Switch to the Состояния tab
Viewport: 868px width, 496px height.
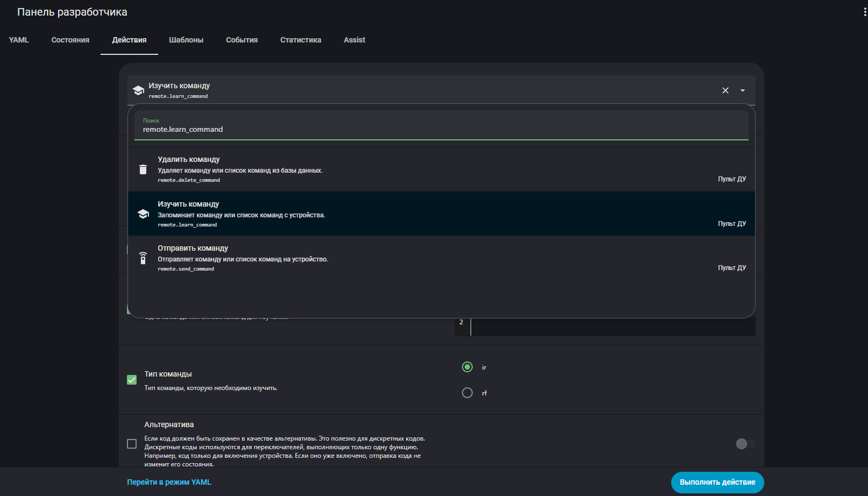click(x=70, y=40)
